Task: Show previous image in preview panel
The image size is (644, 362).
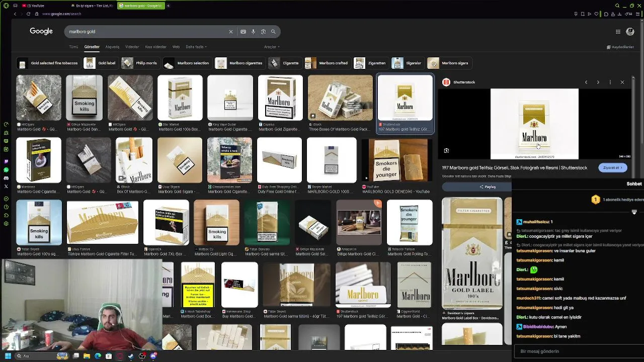Action: point(586,82)
